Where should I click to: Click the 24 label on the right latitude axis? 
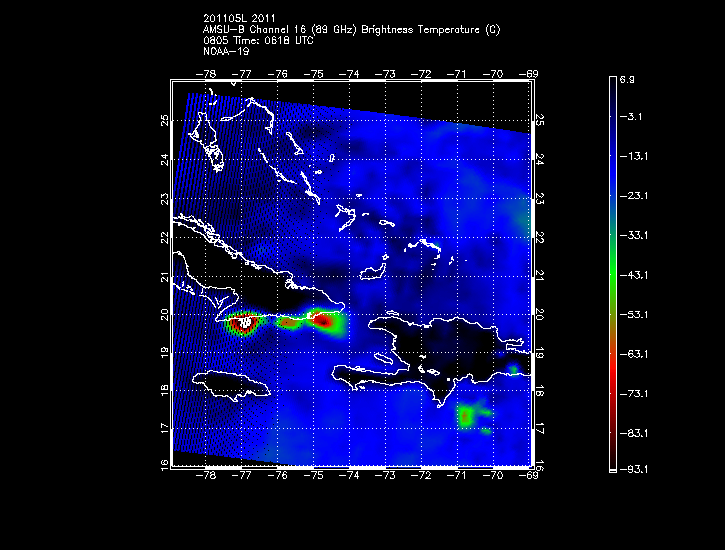point(539,159)
